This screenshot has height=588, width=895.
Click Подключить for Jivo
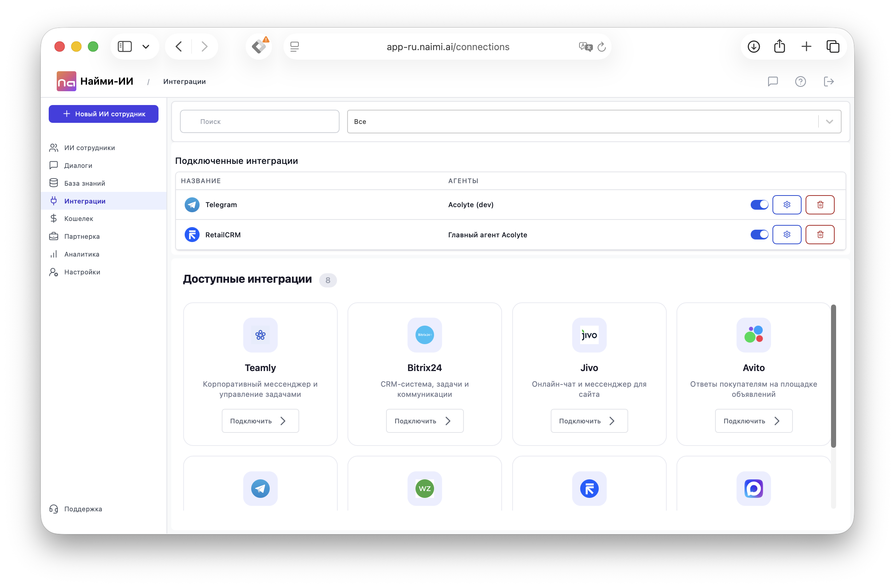click(x=589, y=421)
